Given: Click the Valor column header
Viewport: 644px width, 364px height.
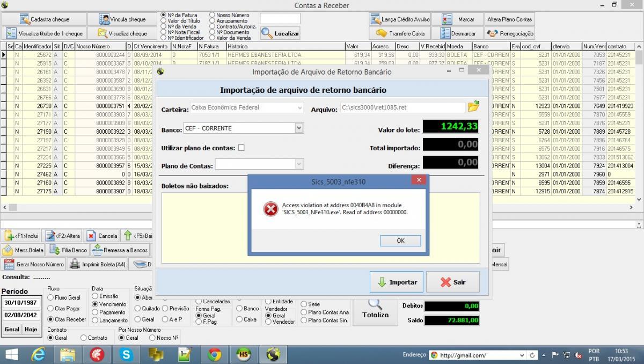Looking at the screenshot, I should [357, 46].
